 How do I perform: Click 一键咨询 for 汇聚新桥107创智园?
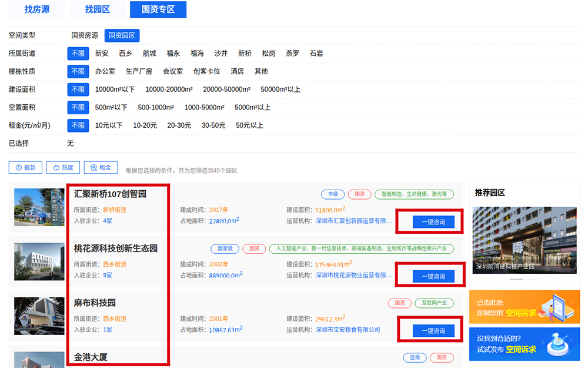coord(433,222)
